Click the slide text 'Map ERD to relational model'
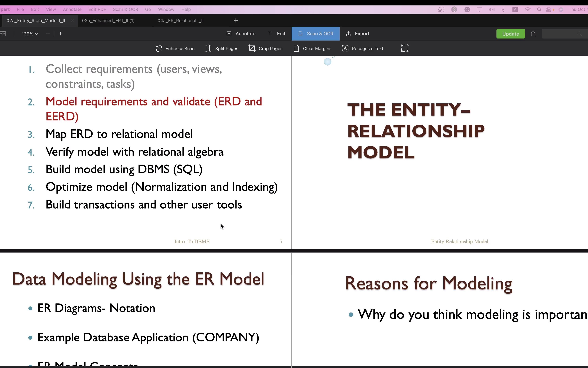This screenshot has height=368, width=588. click(119, 134)
